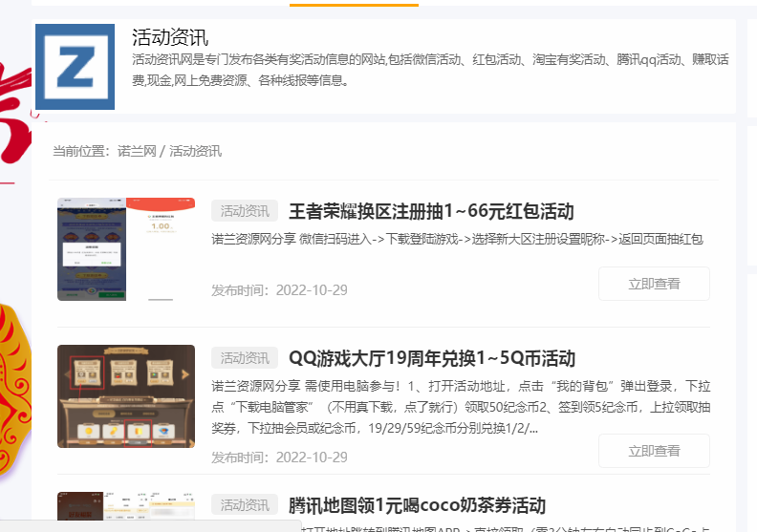Click the publish date under QQ游戏大厅 article
Screen dimensions: 757x532
[x=279, y=457]
